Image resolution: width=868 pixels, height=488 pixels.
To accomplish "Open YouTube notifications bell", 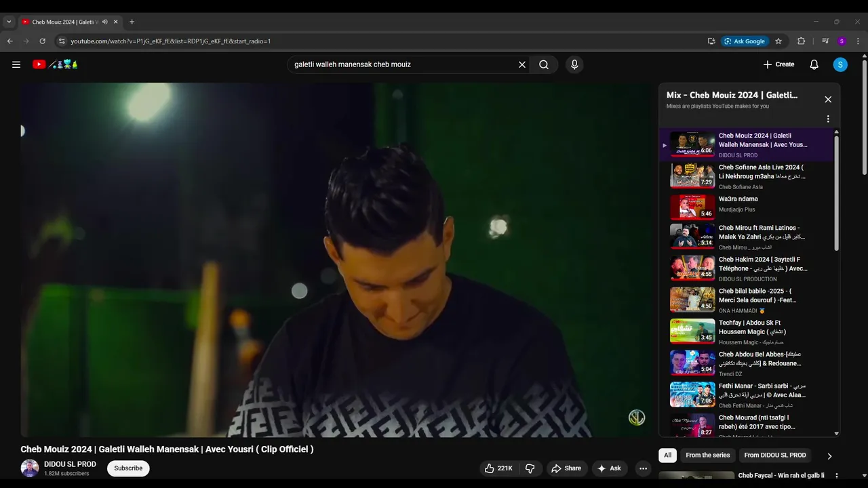I will [x=814, y=64].
